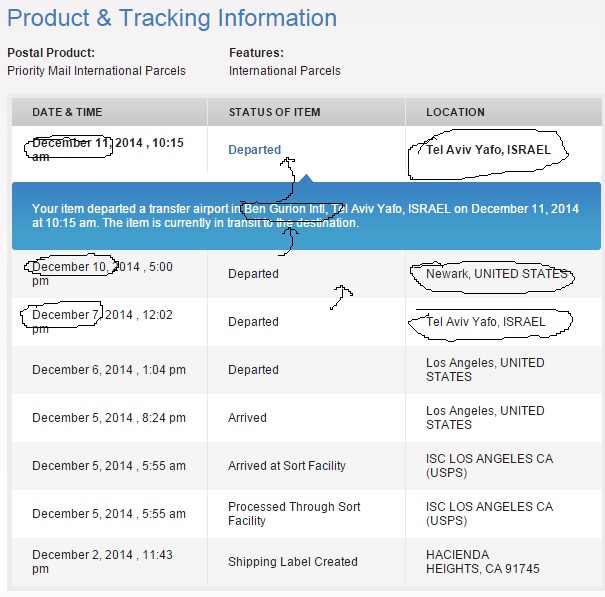Click the Status of Item column header
Screen dimensions: 605x597
click(x=274, y=112)
